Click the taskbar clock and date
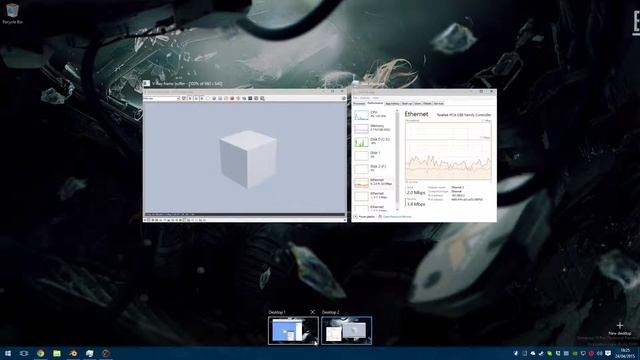Screen dimensions: 640x360 tap(625, 353)
